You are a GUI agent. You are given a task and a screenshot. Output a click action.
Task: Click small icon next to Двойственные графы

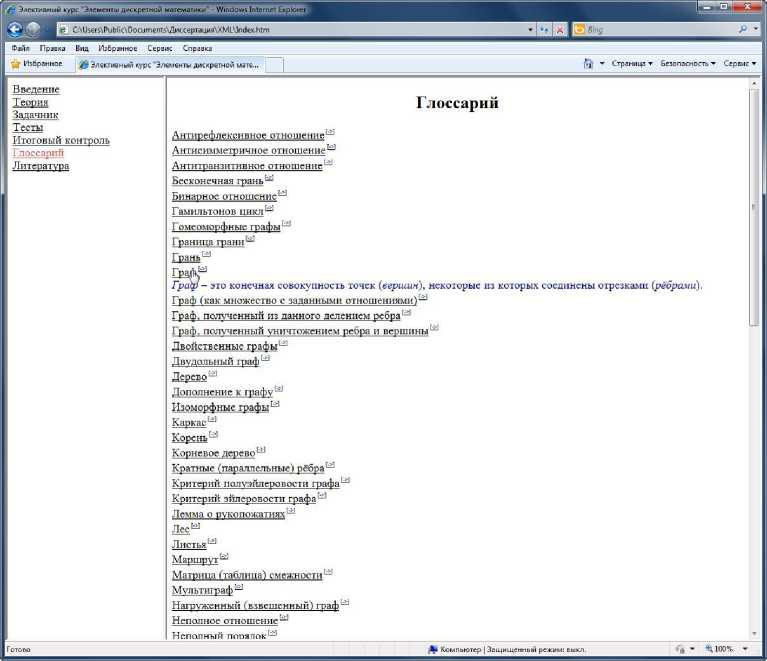[x=283, y=342]
